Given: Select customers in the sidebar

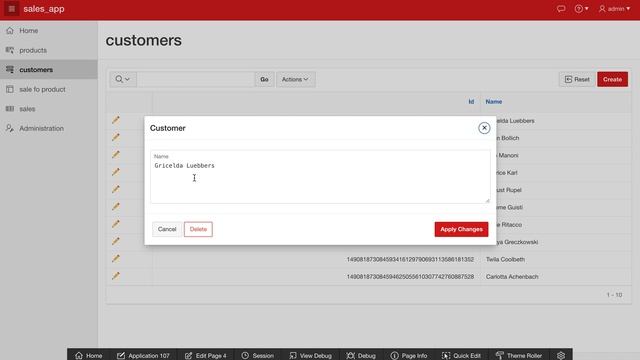Looking at the screenshot, I should point(49,70).
